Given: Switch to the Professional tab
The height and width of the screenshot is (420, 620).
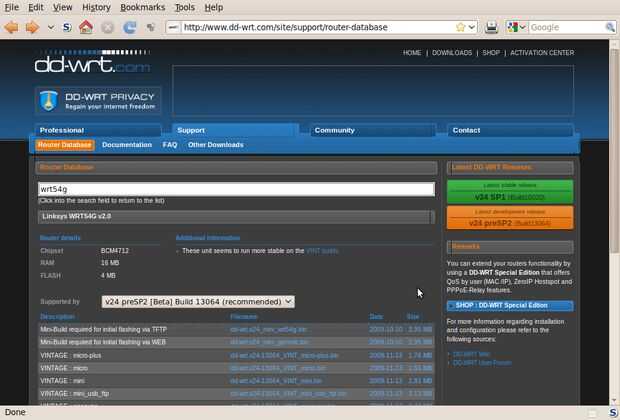Looking at the screenshot, I should (98, 130).
